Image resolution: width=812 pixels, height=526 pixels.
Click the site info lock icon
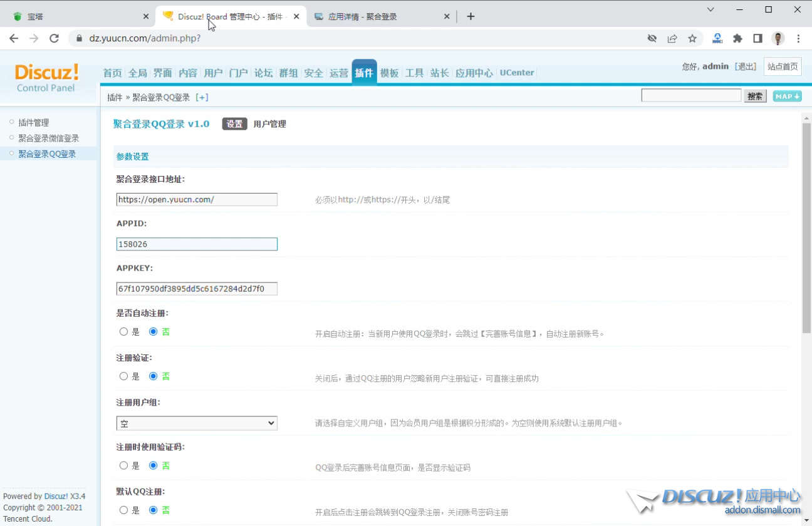click(x=79, y=38)
